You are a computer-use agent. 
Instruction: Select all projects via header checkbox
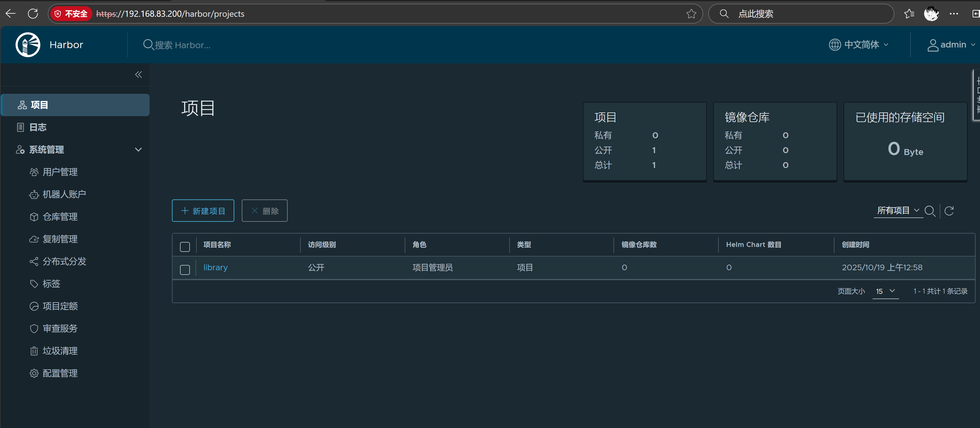(x=185, y=247)
